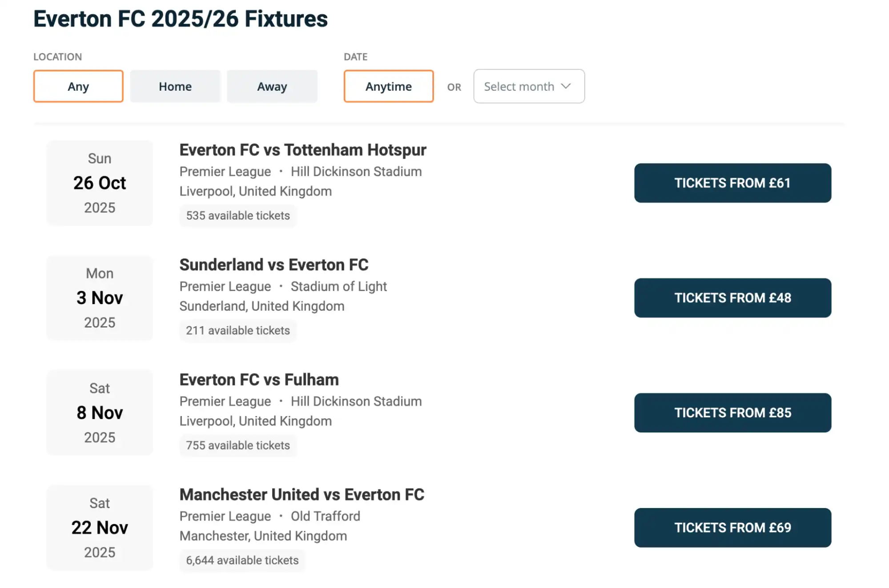Open the Select month dropdown
The height and width of the screenshot is (588, 889).
[x=528, y=86]
